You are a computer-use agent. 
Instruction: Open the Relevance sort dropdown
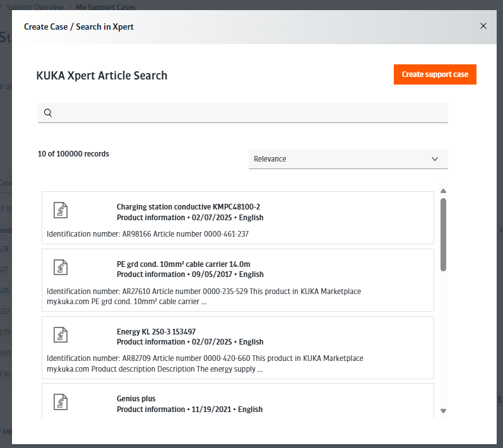pyautogui.click(x=348, y=159)
